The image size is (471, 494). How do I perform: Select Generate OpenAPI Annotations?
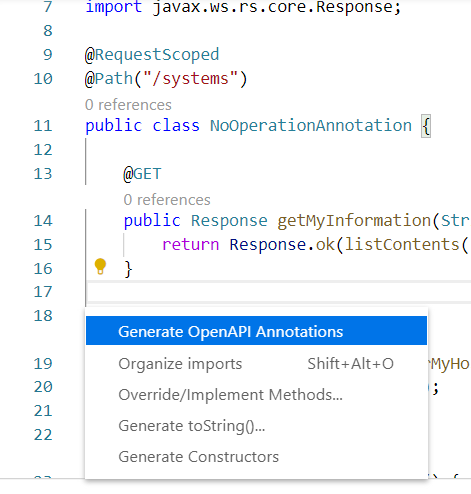coord(256,331)
